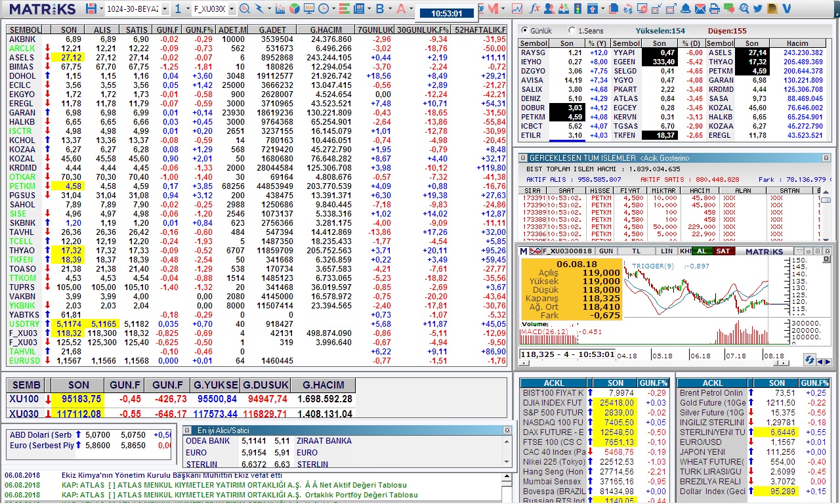Click the red-green depth bars icon

[x=345, y=9]
